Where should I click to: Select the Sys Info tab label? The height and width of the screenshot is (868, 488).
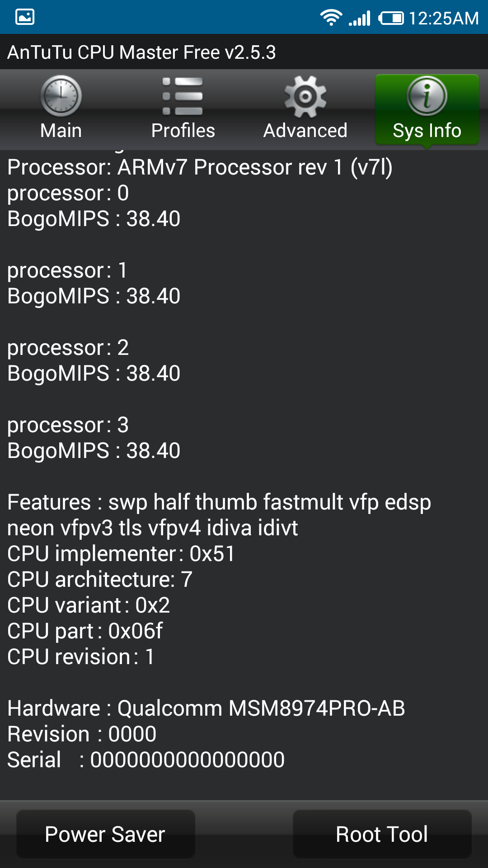[427, 131]
